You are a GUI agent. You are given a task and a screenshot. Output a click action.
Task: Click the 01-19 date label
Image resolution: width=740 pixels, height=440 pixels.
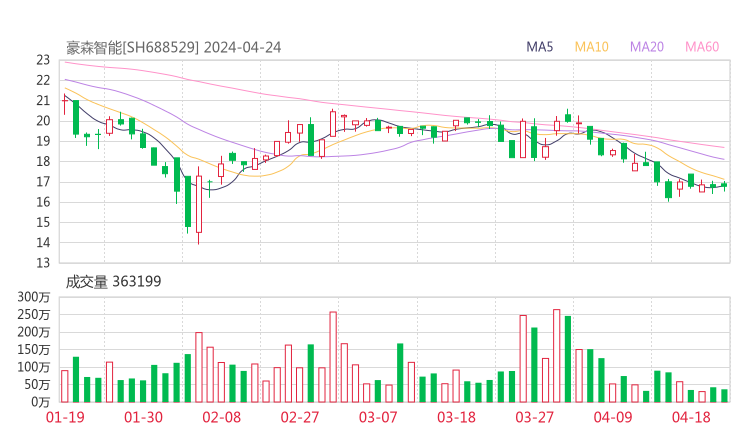click(65, 417)
